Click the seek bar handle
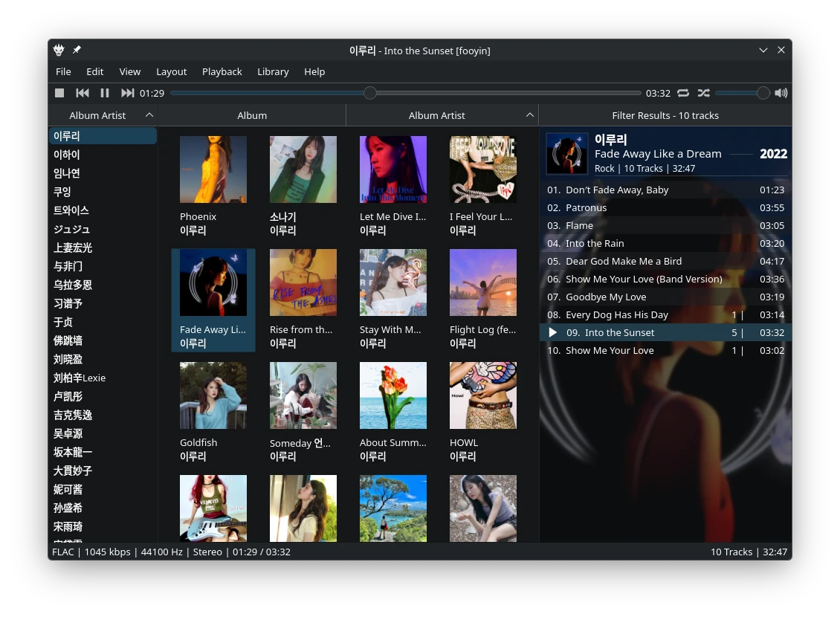Image resolution: width=840 pixels, height=617 pixels. [x=369, y=93]
